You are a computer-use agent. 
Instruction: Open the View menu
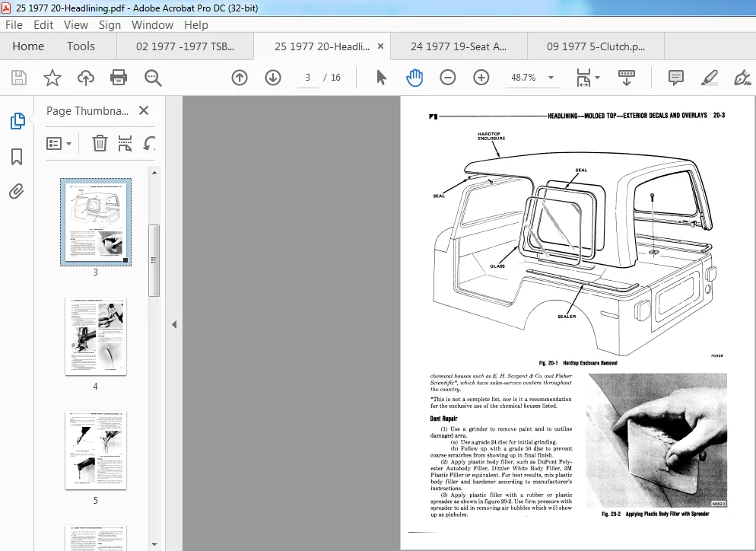click(76, 25)
